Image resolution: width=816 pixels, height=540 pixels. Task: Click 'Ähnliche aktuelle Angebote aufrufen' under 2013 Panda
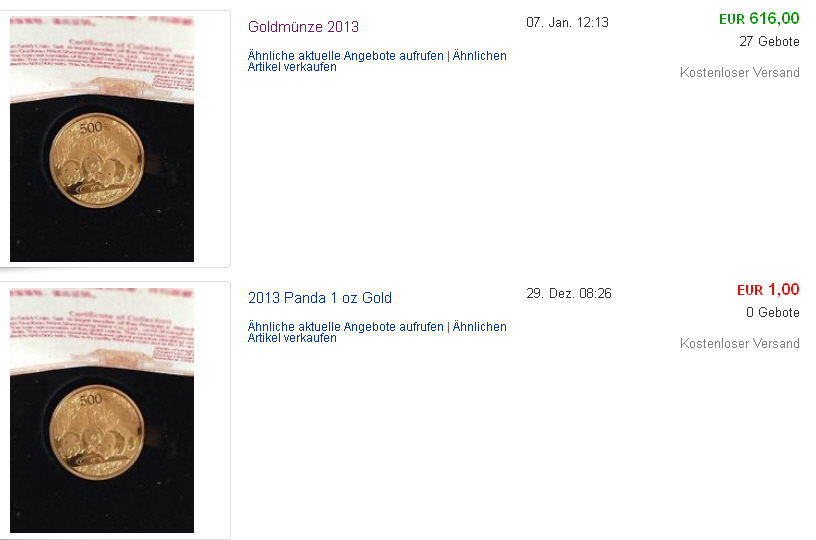[346, 327]
